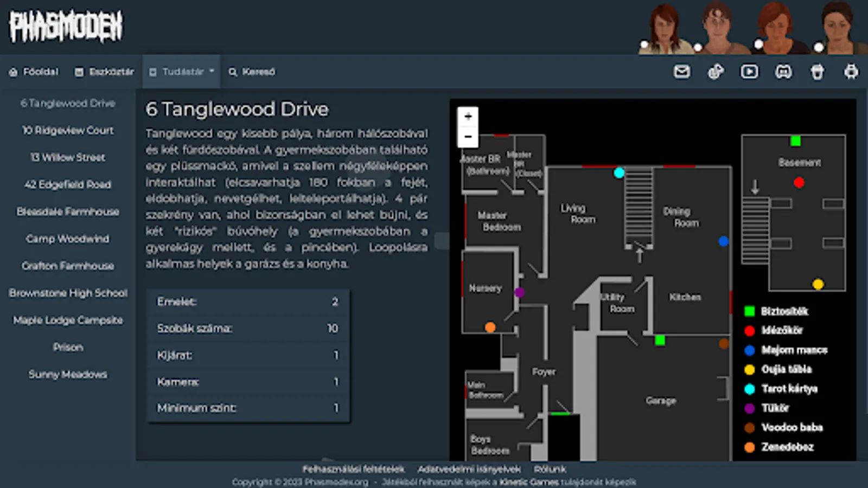Open Camp Woodwind map page
Screen dimensions: 868x488
point(68,239)
